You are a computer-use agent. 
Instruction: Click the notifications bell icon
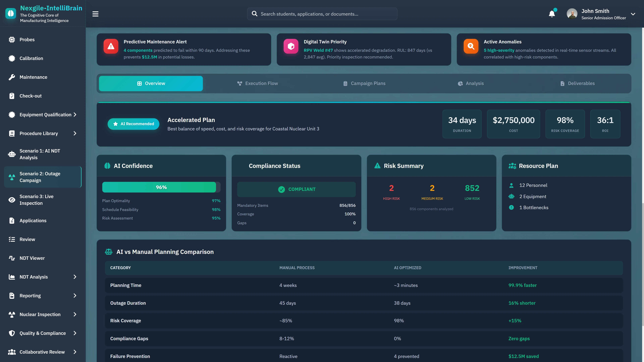[x=552, y=14]
